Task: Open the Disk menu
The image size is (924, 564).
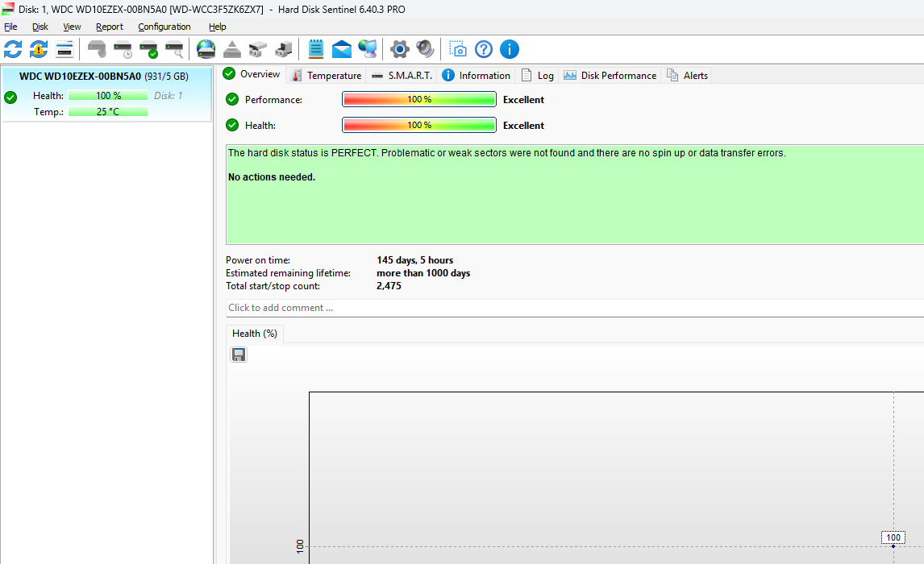Action: (x=40, y=27)
